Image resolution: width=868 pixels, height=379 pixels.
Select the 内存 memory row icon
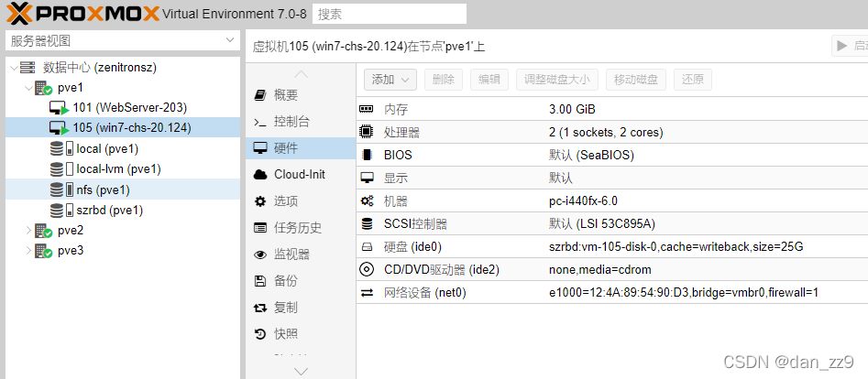point(367,109)
